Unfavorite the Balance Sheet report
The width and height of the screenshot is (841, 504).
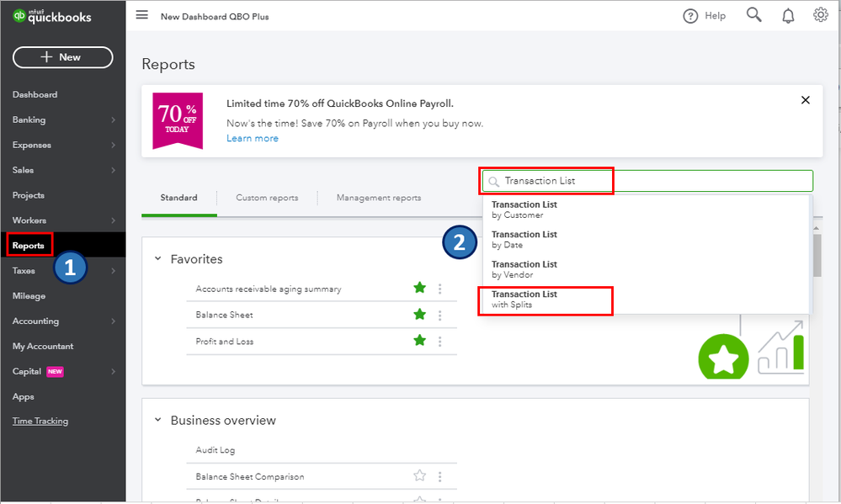(419, 315)
